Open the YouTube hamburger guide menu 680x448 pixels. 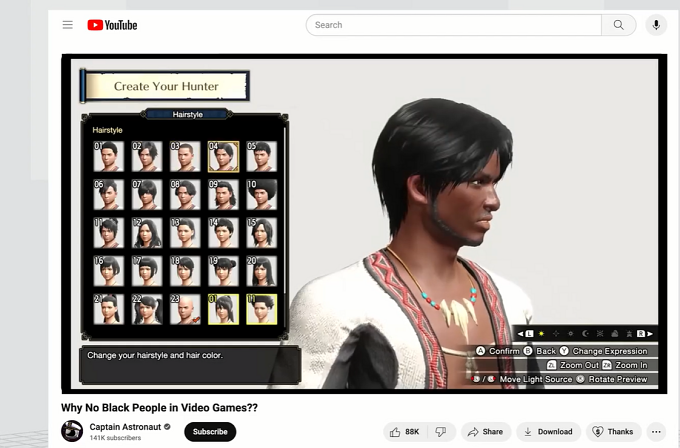68,25
